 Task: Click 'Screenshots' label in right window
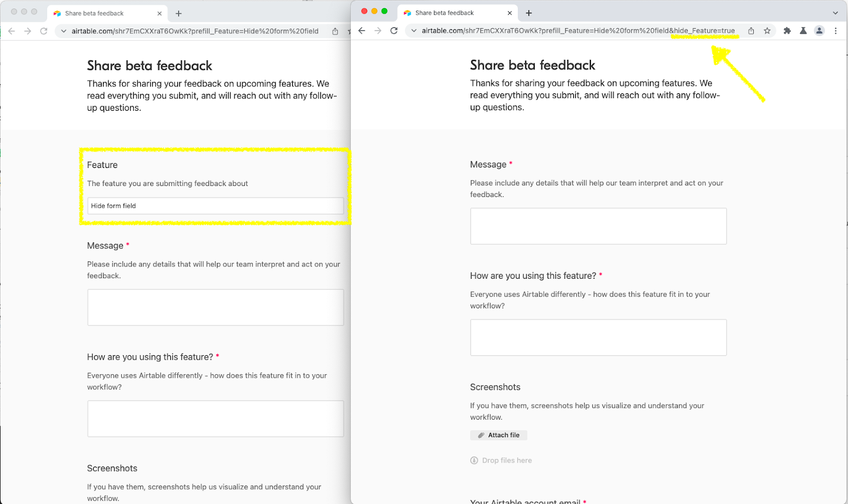[495, 387]
